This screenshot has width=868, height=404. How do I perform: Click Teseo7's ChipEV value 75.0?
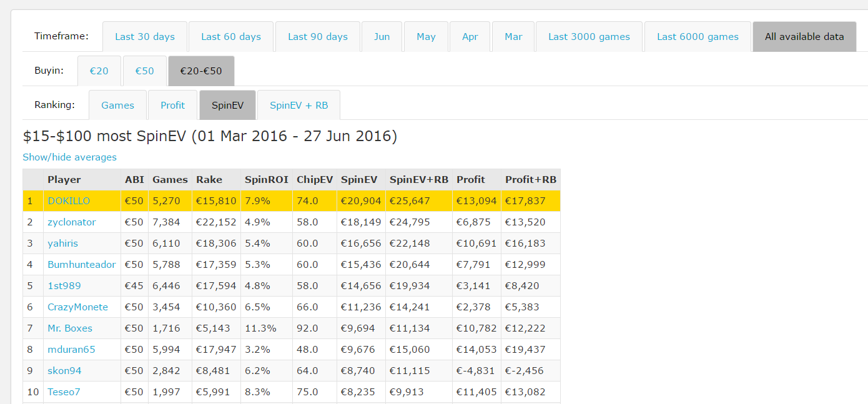[x=307, y=392]
